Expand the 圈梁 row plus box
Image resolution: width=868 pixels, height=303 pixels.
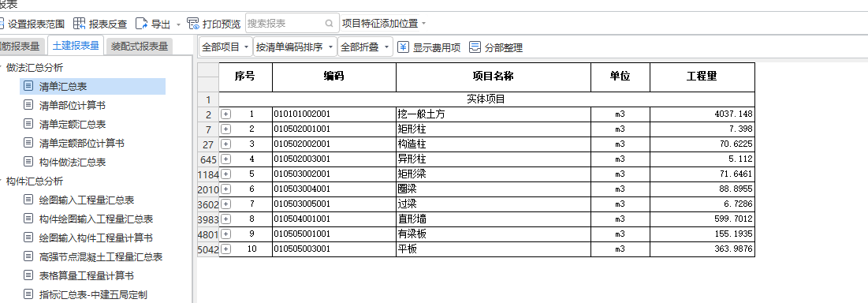(225, 189)
